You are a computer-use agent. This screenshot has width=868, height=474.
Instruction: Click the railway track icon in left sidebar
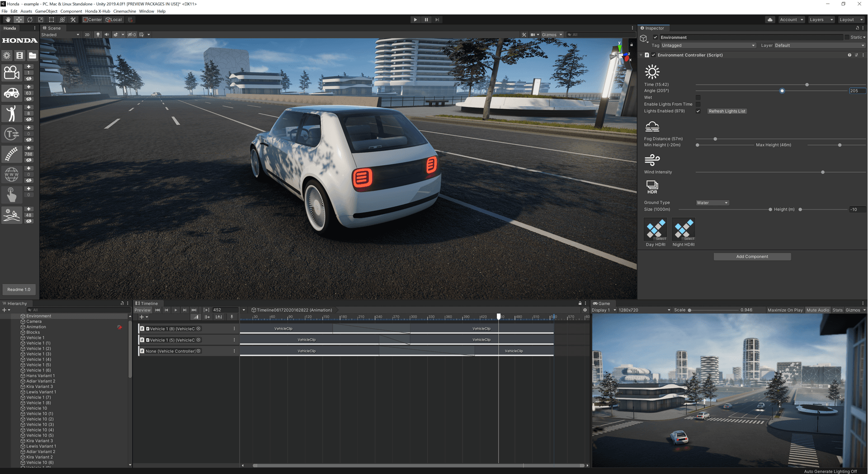click(x=11, y=154)
